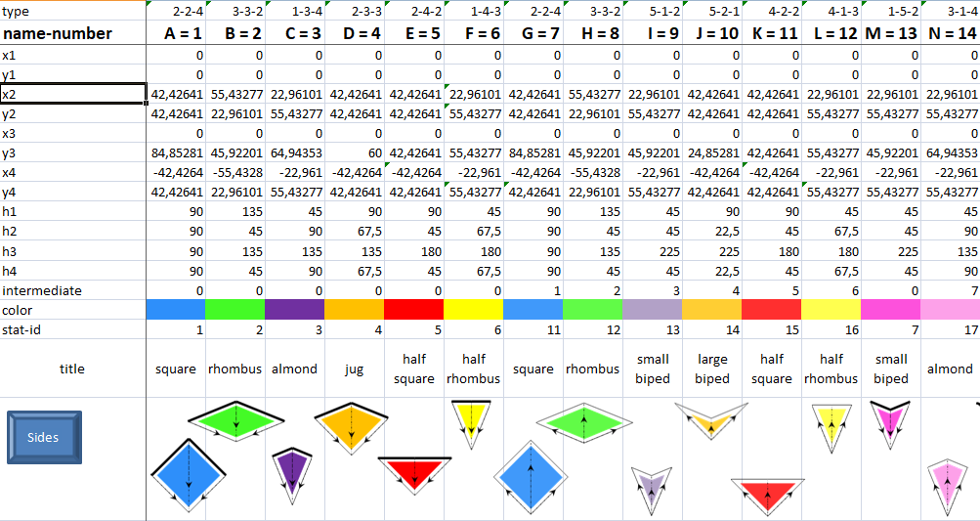Click the magenta color cell in column M
Screen dimensions: 980x521
890,310
